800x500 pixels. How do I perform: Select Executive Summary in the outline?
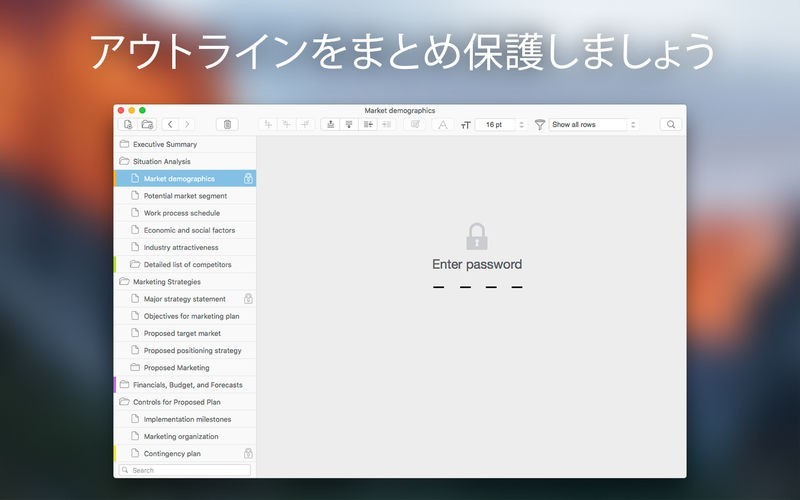pos(164,144)
